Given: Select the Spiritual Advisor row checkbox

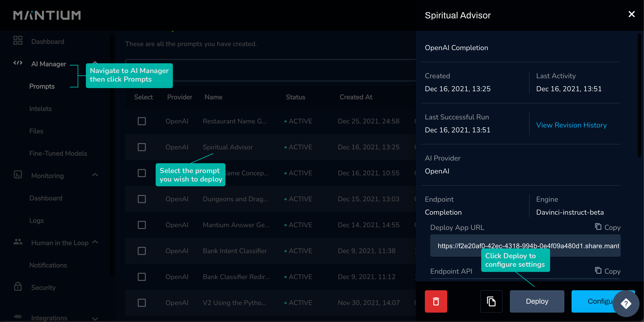Looking at the screenshot, I should (x=142, y=147).
